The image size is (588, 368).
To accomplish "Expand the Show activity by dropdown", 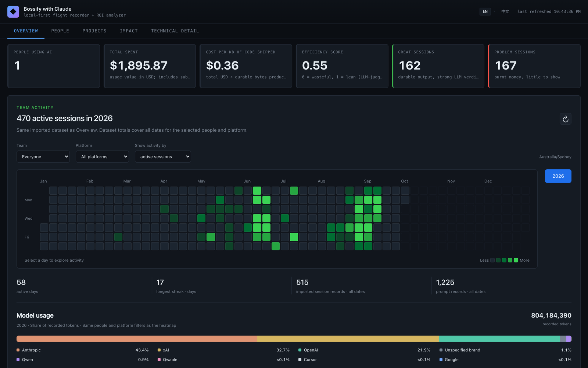I will pos(163,156).
